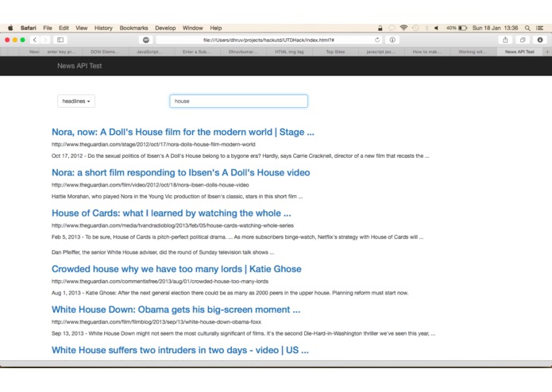Switch to the Enter a Sub... tab
Viewport: 552px width, 392px height.
pos(197,52)
